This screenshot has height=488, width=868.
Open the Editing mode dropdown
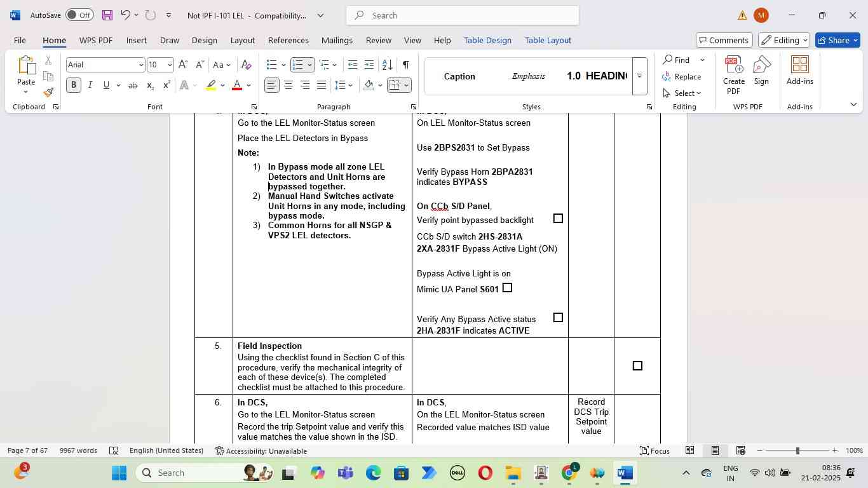pos(785,40)
